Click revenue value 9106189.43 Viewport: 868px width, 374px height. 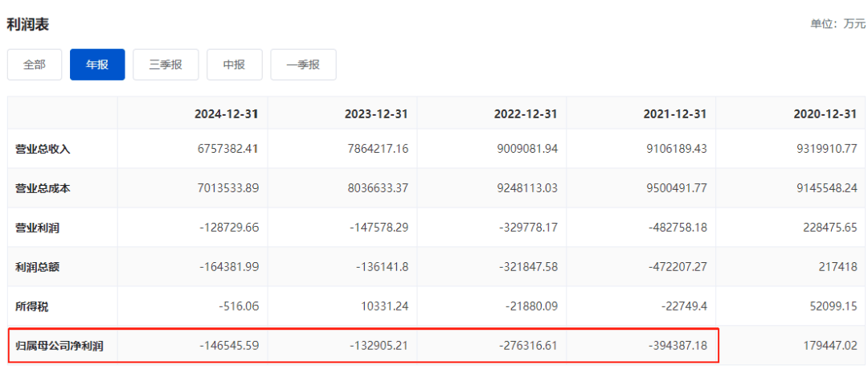677,149
